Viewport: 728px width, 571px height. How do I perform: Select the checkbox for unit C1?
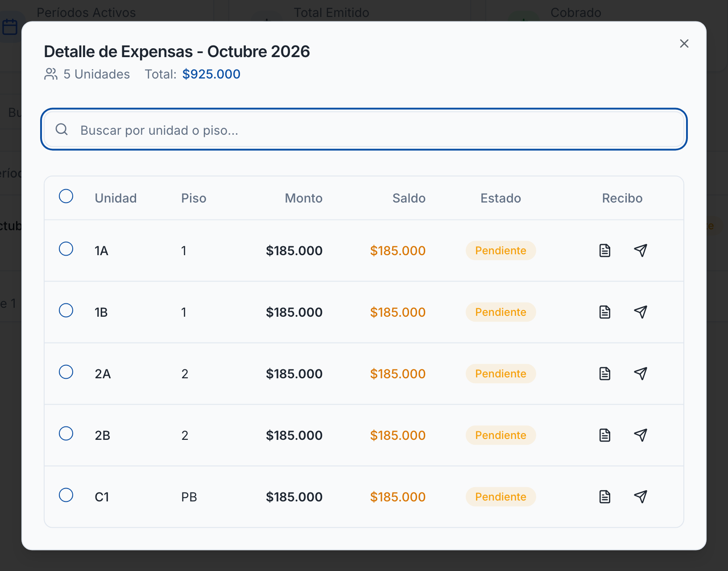[x=66, y=495]
